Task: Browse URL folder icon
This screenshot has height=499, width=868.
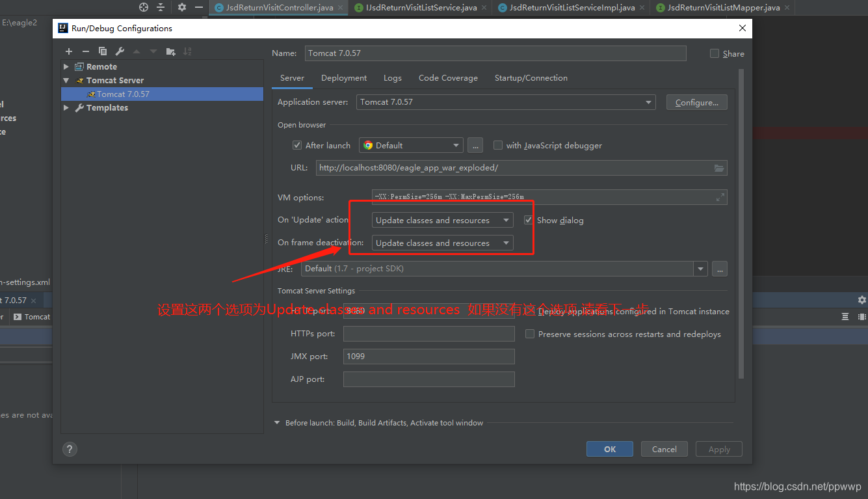Action: tap(718, 168)
